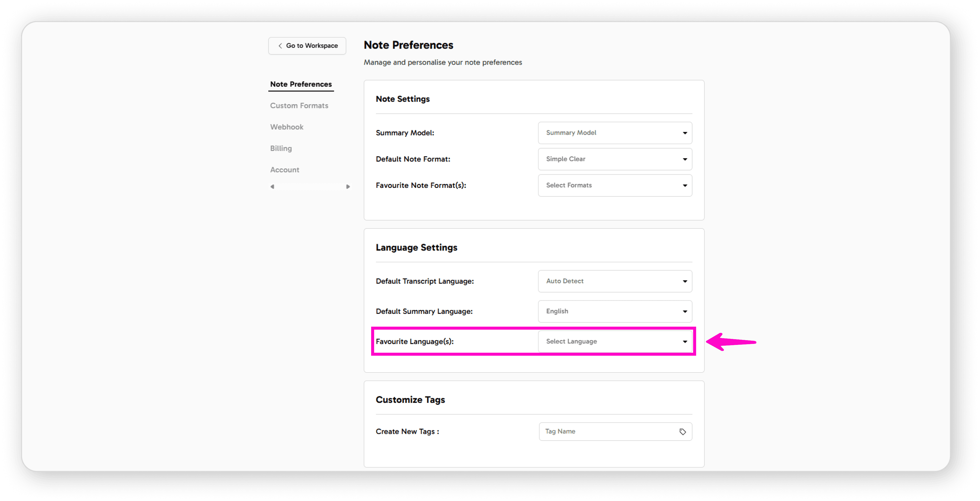The width and height of the screenshot is (980, 501).
Task: Click the Summary Model dropdown arrow
Action: coord(685,133)
